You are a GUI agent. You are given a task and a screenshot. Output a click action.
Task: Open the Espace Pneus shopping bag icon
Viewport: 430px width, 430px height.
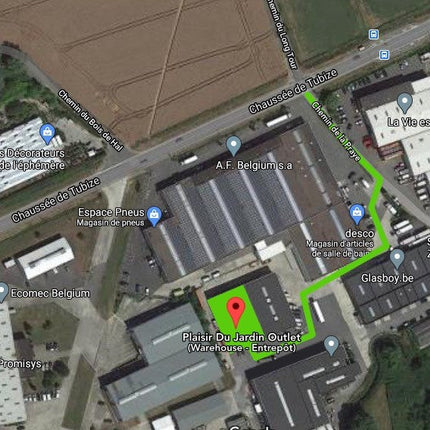click(x=154, y=216)
